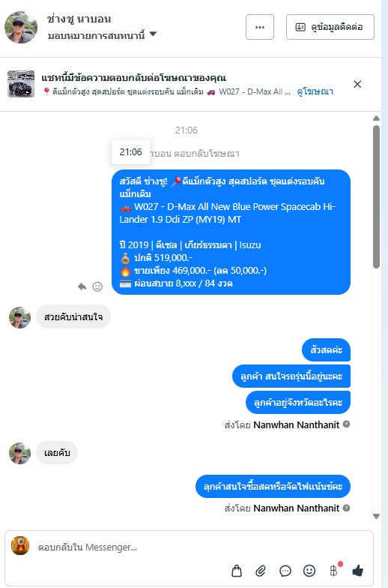This screenshot has height=588, width=388.
Task: Click info icon beside first Nanwhan Nanthanit
Action: coord(346,424)
